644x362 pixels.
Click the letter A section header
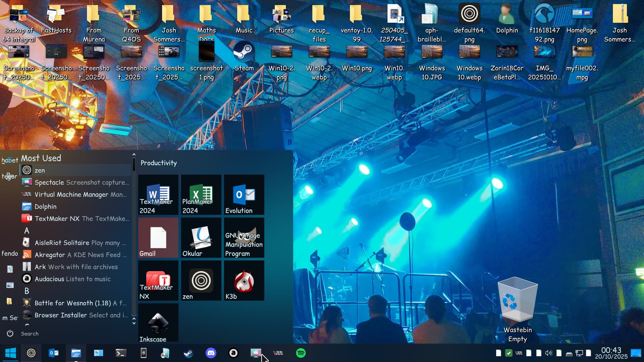[x=27, y=231]
